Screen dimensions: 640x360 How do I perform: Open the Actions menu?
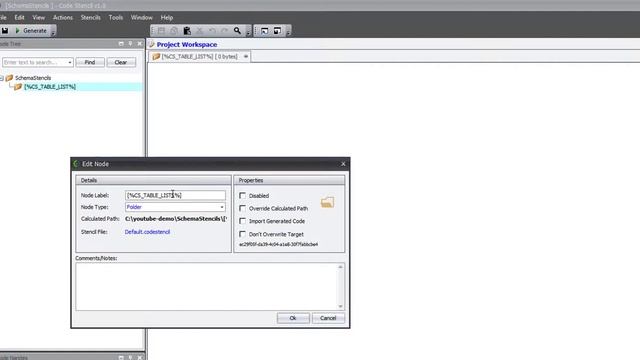[63, 18]
